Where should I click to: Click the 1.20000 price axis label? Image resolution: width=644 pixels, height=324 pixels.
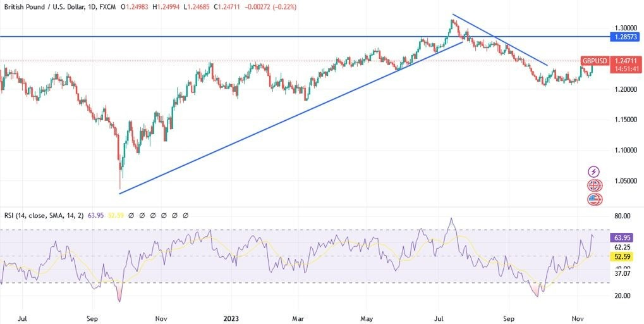(x=626, y=89)
